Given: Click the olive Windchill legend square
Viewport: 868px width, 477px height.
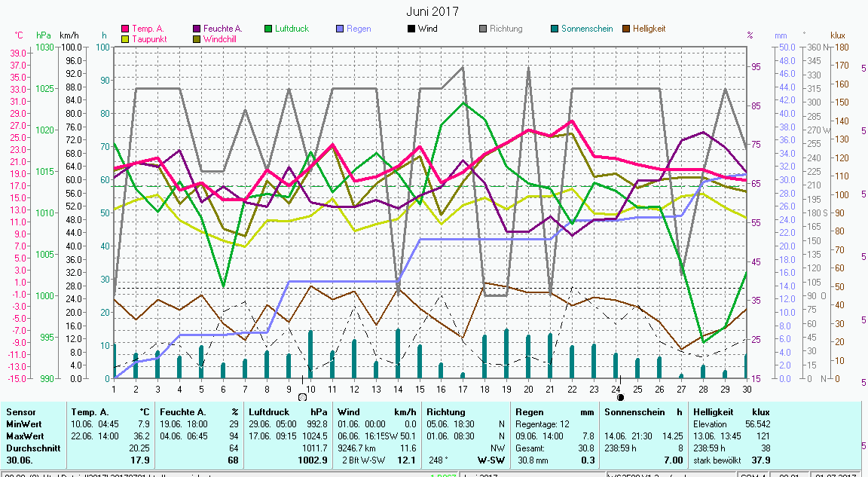Looking at the screenshot, I should click(x=197, y=39).
